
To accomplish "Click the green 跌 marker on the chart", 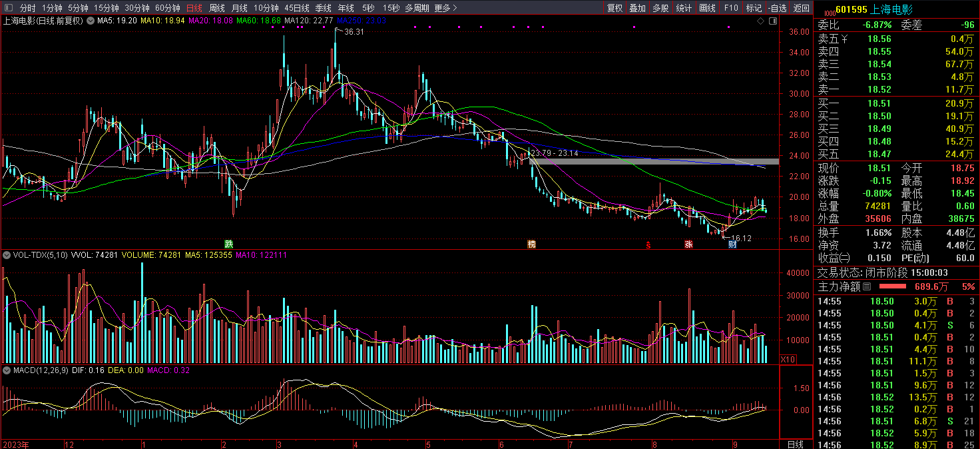I will (x=229, y=244).
